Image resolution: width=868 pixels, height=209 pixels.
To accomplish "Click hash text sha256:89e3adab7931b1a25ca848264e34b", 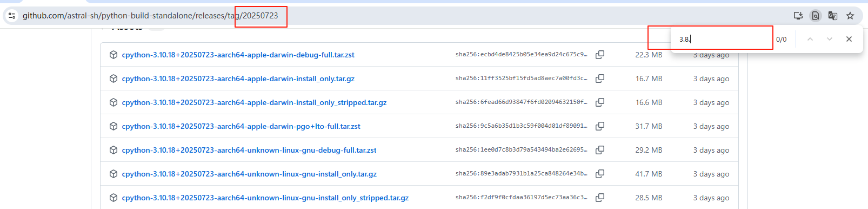I will 522,173.
